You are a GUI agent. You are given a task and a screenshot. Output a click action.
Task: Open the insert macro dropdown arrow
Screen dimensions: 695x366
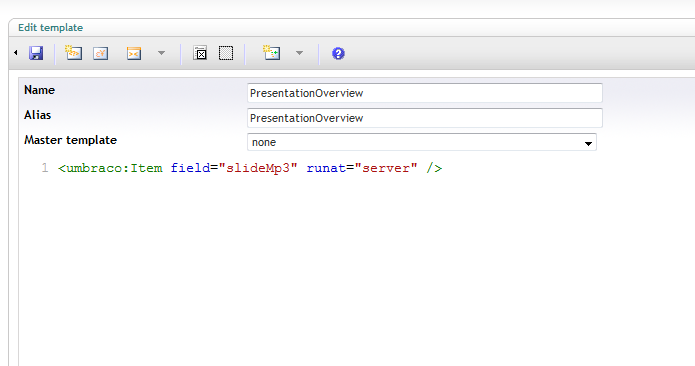(161, 53)
